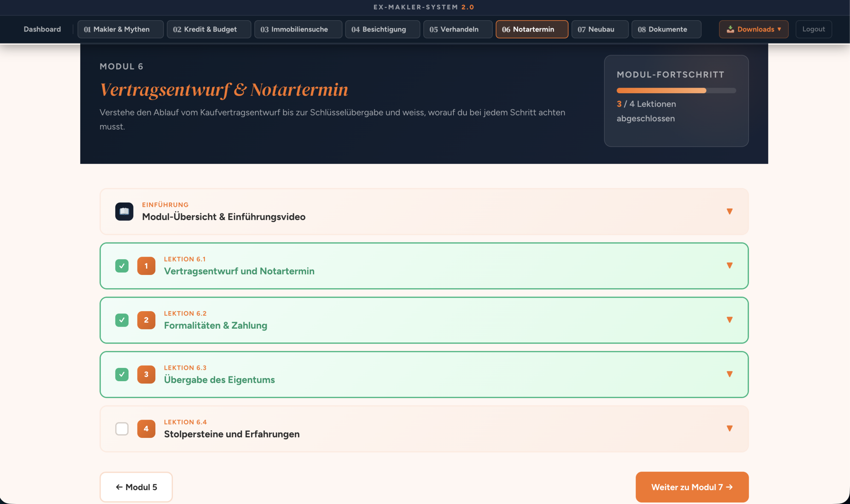Screen dimensions: 850x504
Task: Click the Vertragsentwurf und Notartermin lesson title
Action: (x=239, y=271)
